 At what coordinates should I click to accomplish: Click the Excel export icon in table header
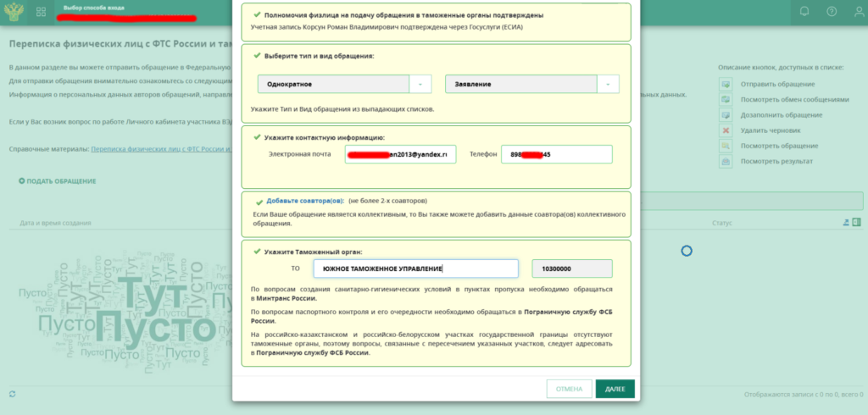(x=857, y=223)
